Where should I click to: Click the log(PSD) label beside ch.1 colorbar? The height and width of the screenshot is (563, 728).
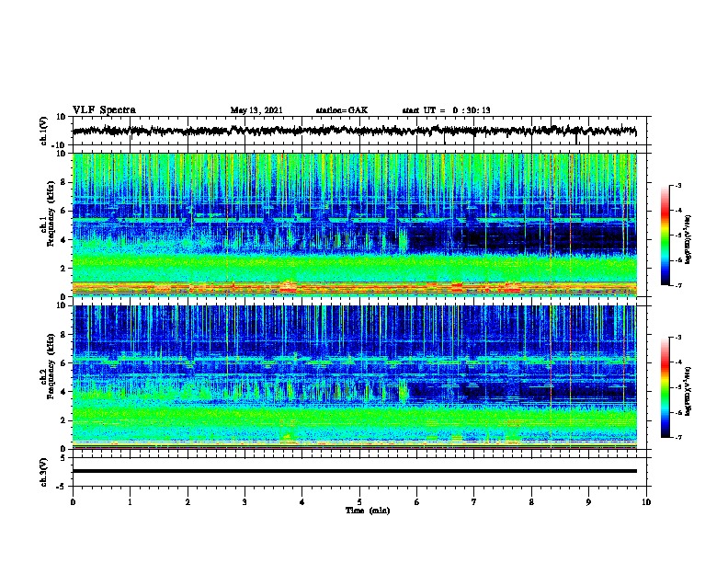[688, 240]
